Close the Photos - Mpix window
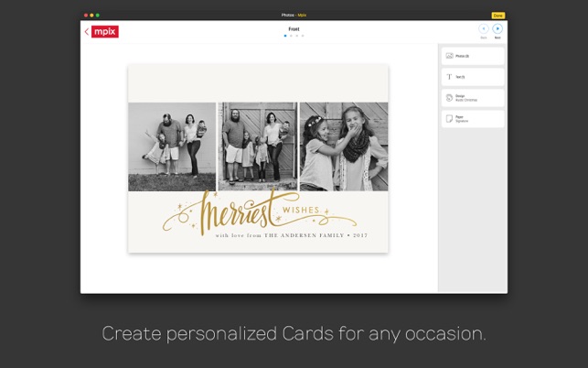The width and height of the screenshot is (588, 368). pos(86,16)
